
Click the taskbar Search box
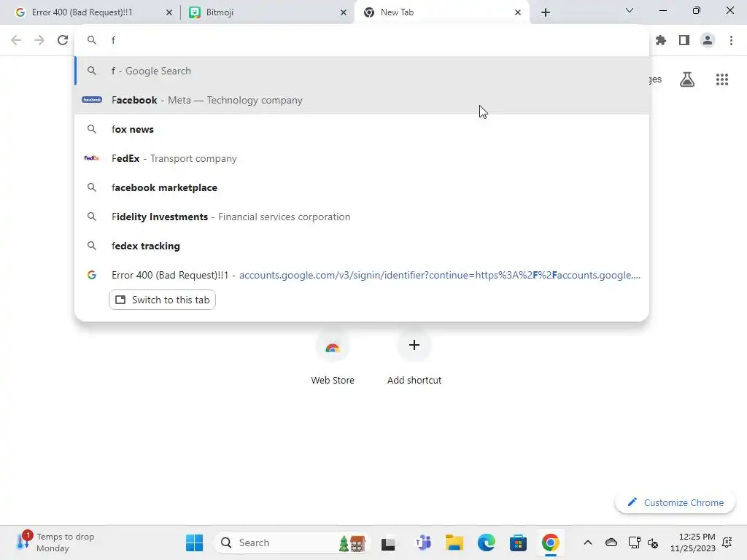pyautogui.click(x=293, y=542)
